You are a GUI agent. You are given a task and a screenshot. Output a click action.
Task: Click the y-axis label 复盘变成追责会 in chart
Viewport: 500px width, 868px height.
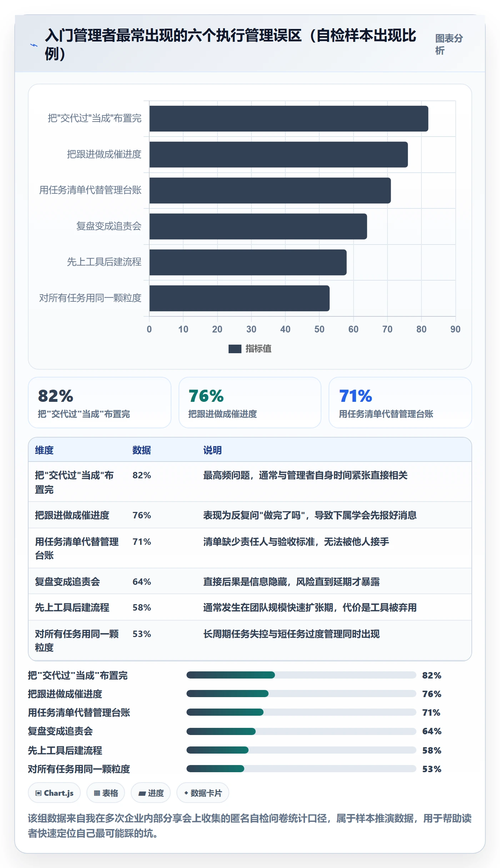tap(109, 226)
